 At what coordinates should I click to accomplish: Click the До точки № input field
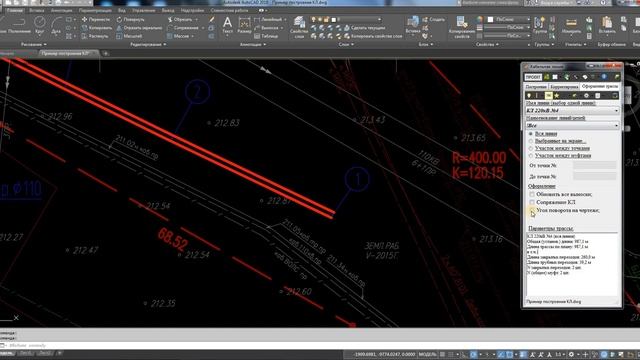(x=594, y=176)
